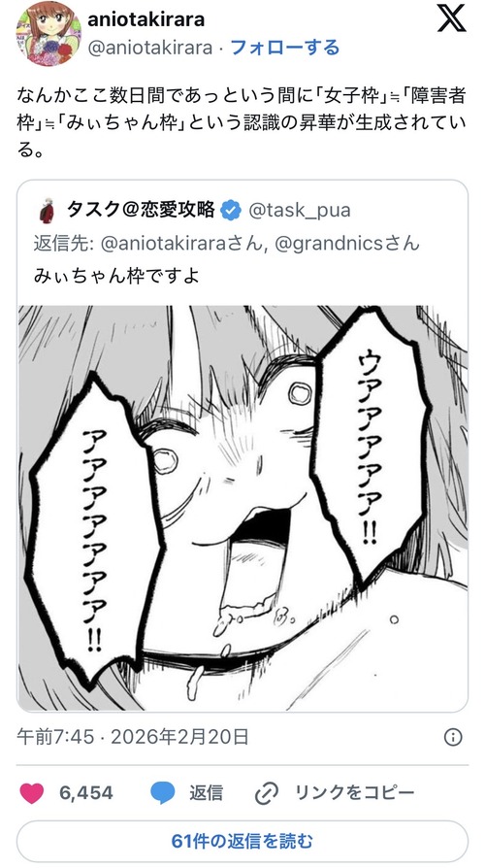Click the blue reply speech bubble icon
The image size is (485, 868).
(163, 793)
